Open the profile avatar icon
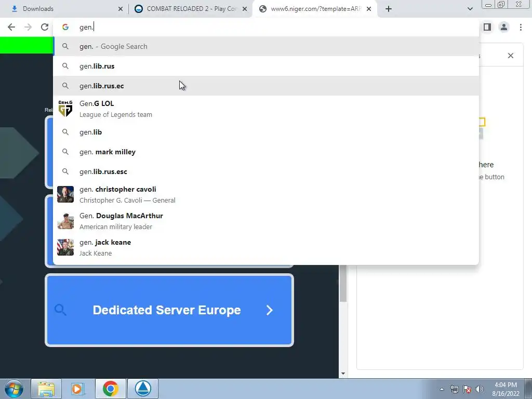Screen dimensions: 532x399 (504, 27)
